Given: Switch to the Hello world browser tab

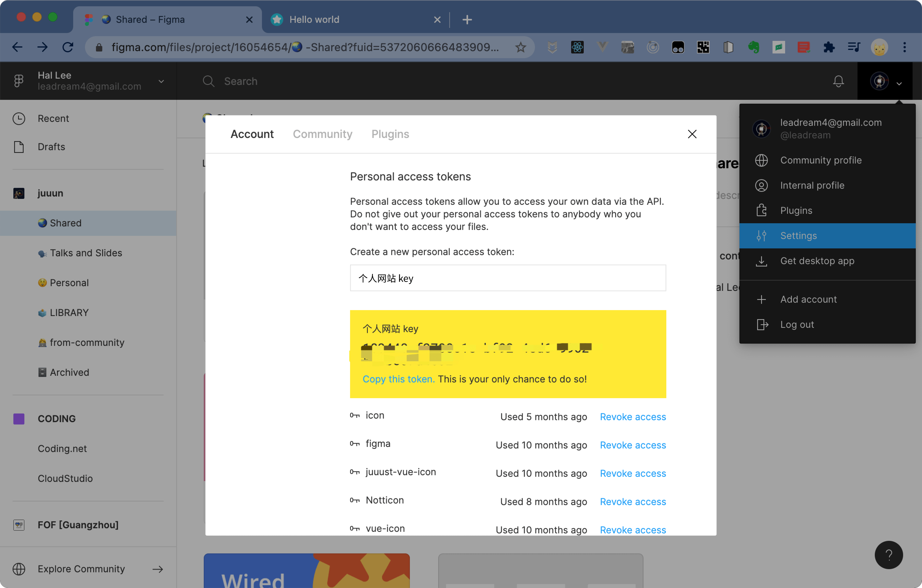Looking at the screenshot, I should click(356, 19).
